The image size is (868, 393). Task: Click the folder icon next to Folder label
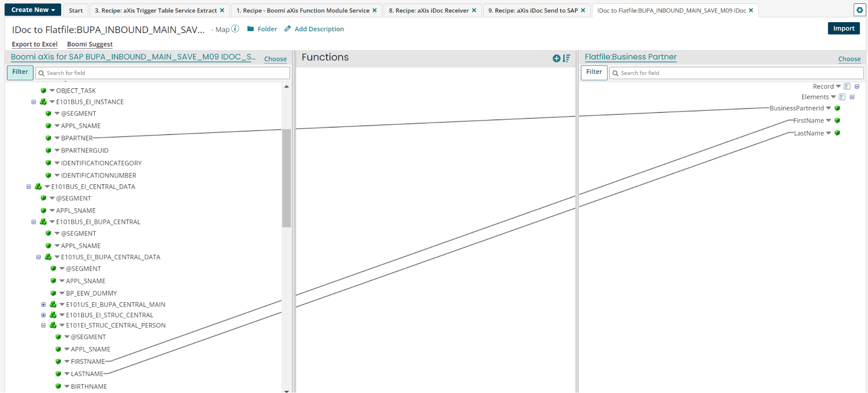coord(251,29)
